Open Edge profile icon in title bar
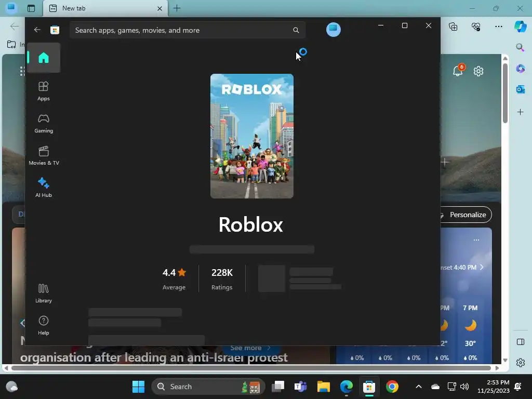 coord(11,7)
